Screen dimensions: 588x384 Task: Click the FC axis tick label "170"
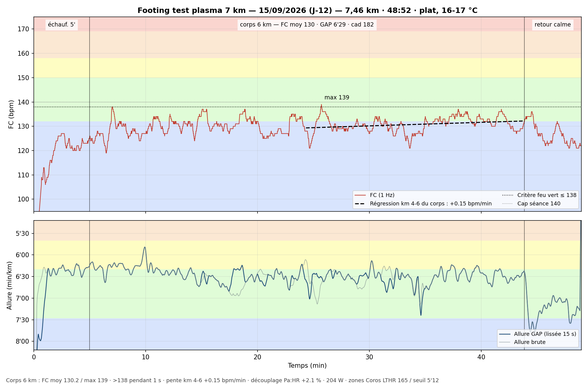tap(24, 29)
